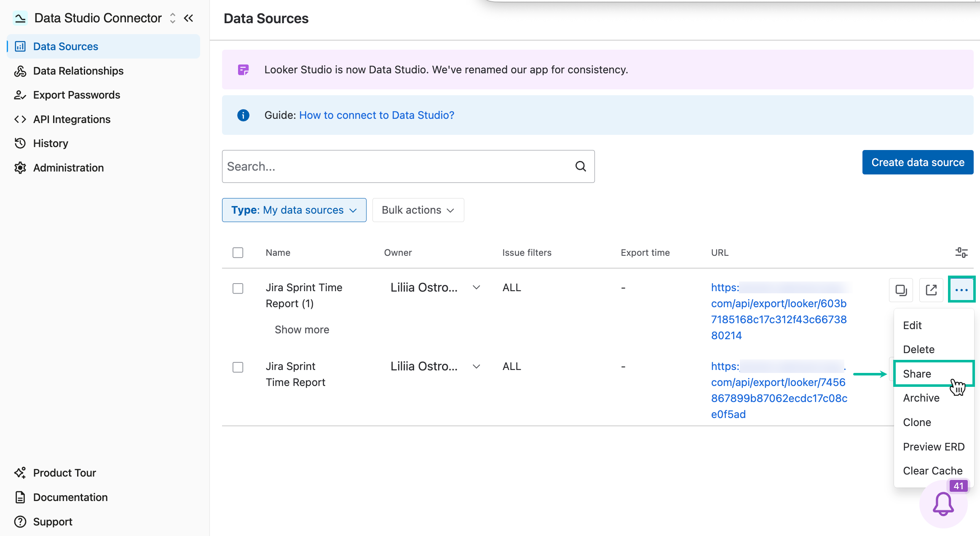This screenshot has width=980, height=536.
Task: Go to Export Passwords page
Action: 104,95
